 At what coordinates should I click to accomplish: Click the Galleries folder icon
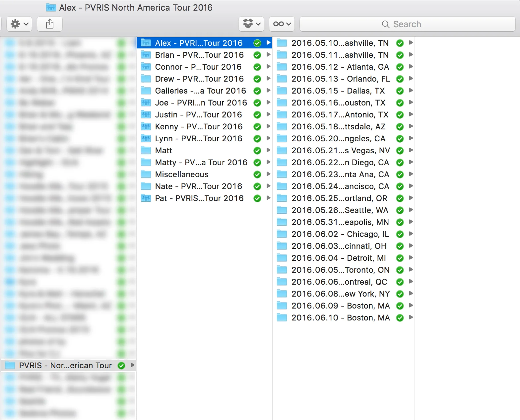pyautogui.click(x=146, y=91)
